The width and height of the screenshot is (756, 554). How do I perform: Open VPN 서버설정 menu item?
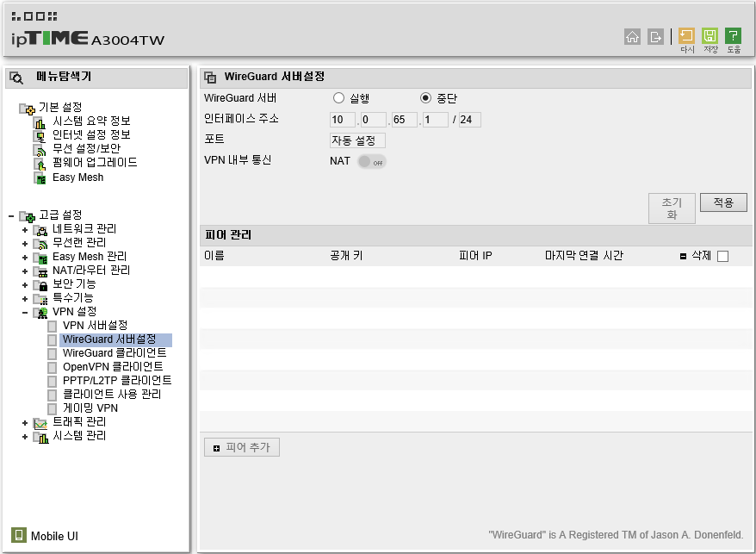tap(95, 326)
